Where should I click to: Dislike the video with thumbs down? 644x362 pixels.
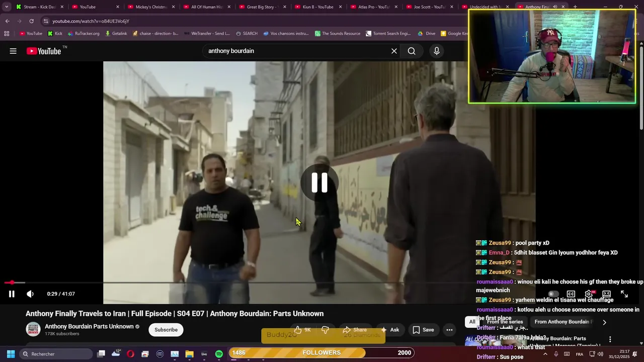coord(326,330)
